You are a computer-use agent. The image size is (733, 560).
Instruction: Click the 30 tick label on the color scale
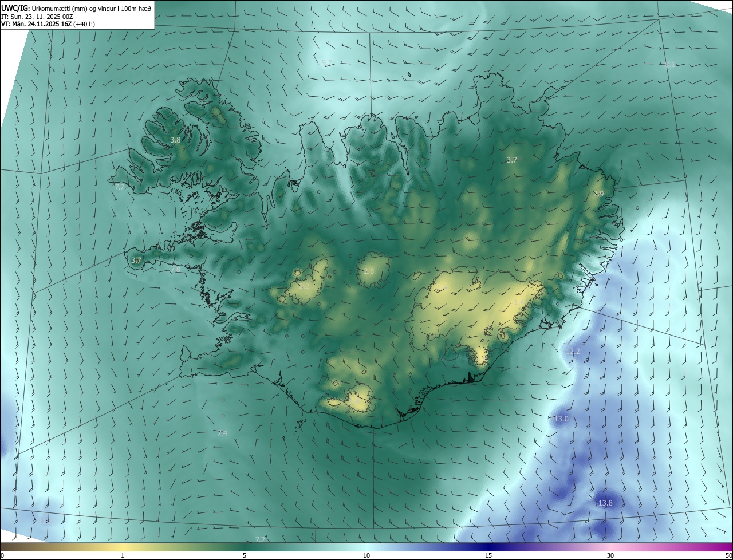tap(610, 555)
